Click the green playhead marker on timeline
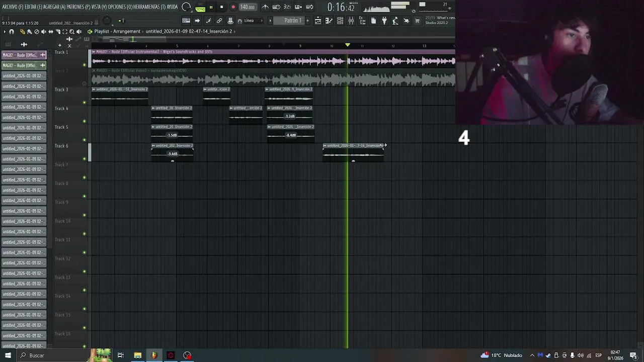 (347, 45)
